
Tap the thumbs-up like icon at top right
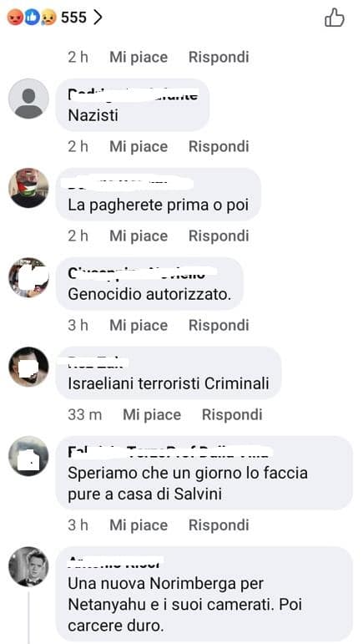335,18
